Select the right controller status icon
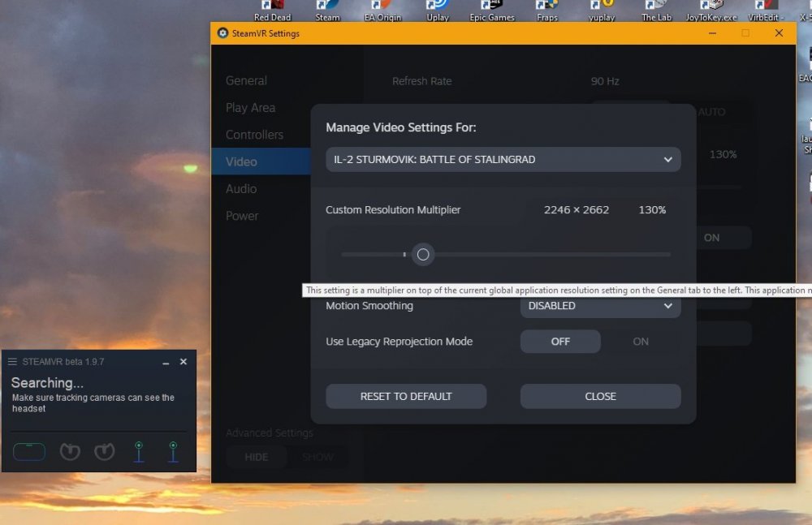This screenshot has width=812, height=525. coord(105,451)
